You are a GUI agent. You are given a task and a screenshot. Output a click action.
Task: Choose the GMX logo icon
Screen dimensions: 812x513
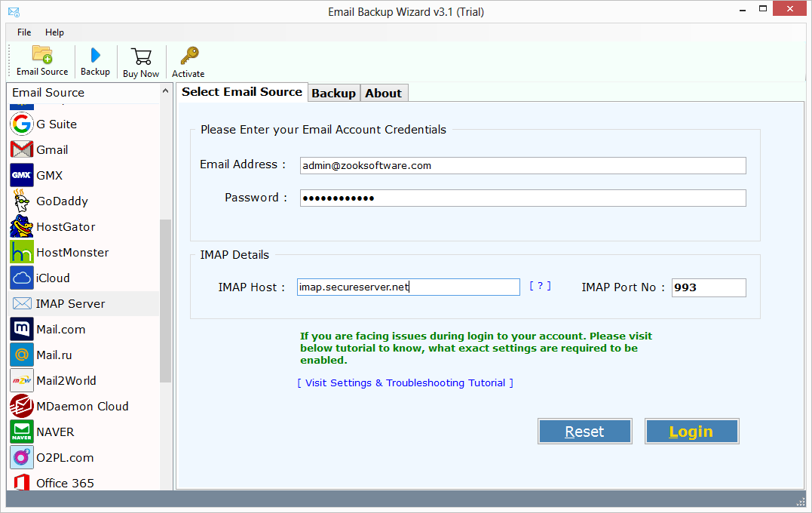click(x=22, y=175)
